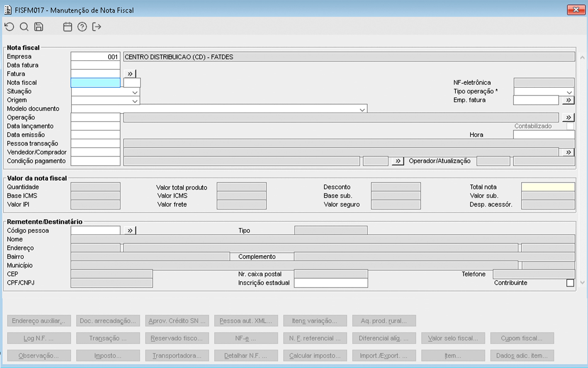Click the Itens variação... button

(315, 321)
